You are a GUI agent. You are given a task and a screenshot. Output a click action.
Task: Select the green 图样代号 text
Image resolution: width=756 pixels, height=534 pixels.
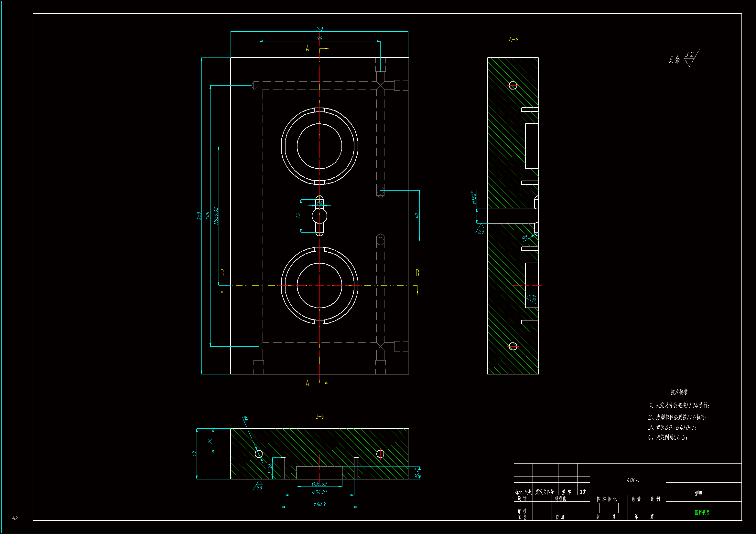click(702, 512)
